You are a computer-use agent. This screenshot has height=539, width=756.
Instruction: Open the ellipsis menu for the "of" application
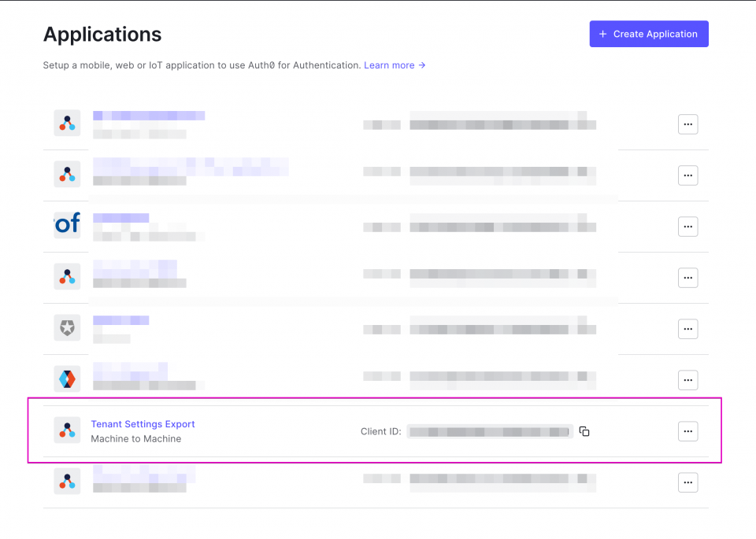click(x=687, y=226)
